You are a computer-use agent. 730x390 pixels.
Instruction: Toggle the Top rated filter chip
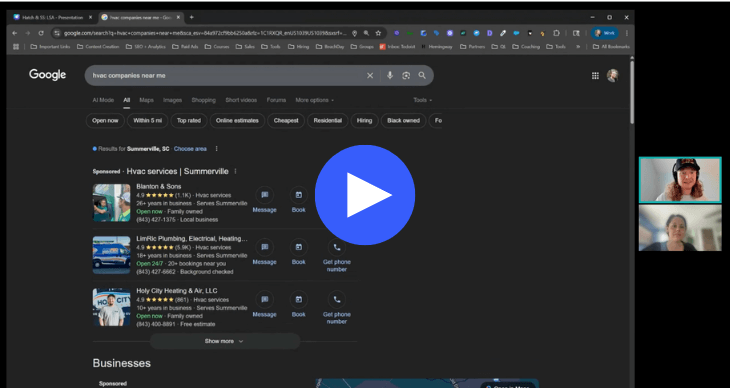189,121
